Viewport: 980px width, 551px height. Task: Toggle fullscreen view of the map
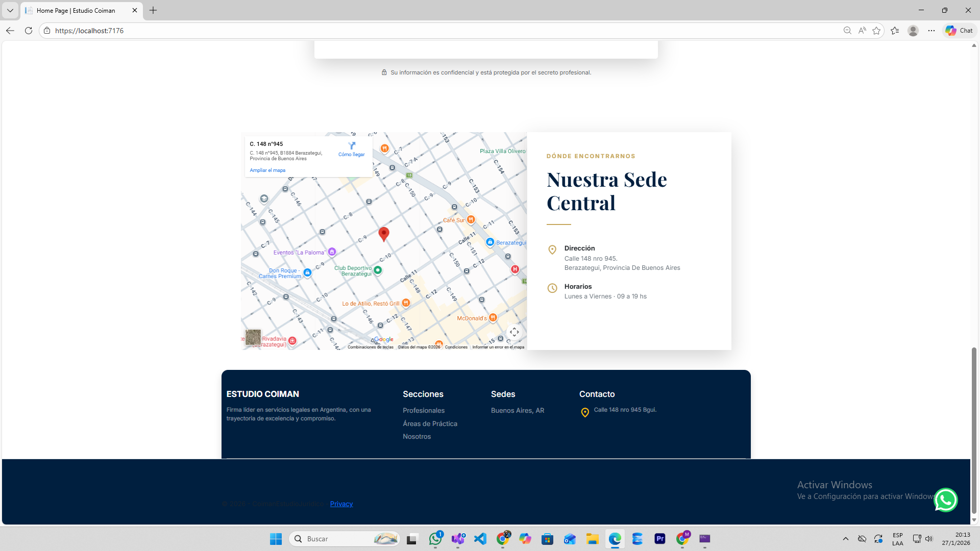click(x=514, y=332)
